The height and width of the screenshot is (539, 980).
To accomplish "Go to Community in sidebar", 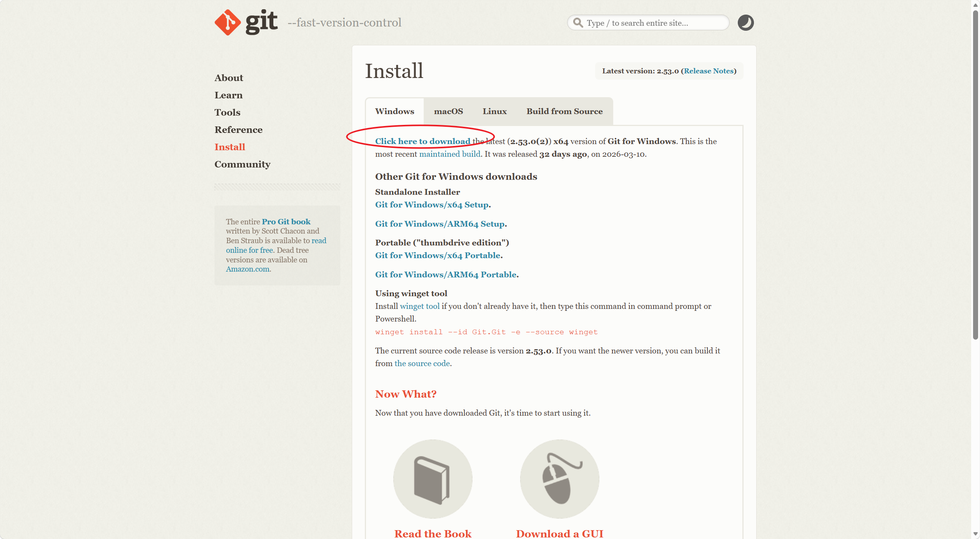I will [x=242, y=164].
